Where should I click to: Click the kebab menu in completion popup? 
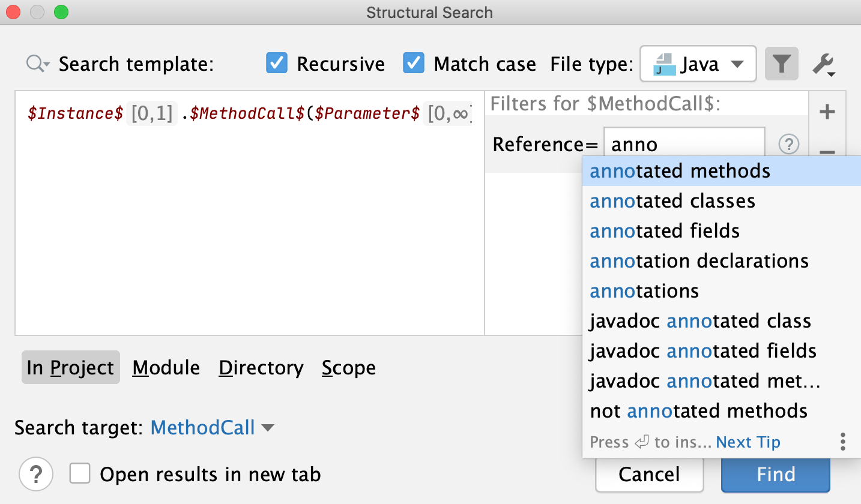pyautogui.click(x=842, y=442)
